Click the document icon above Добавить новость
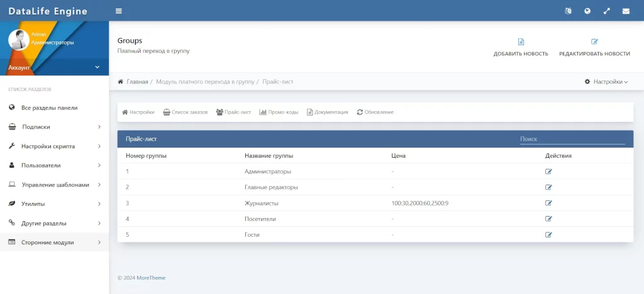Image resolution: width=644 pixels, height=294 pixels. pos(521,42)
